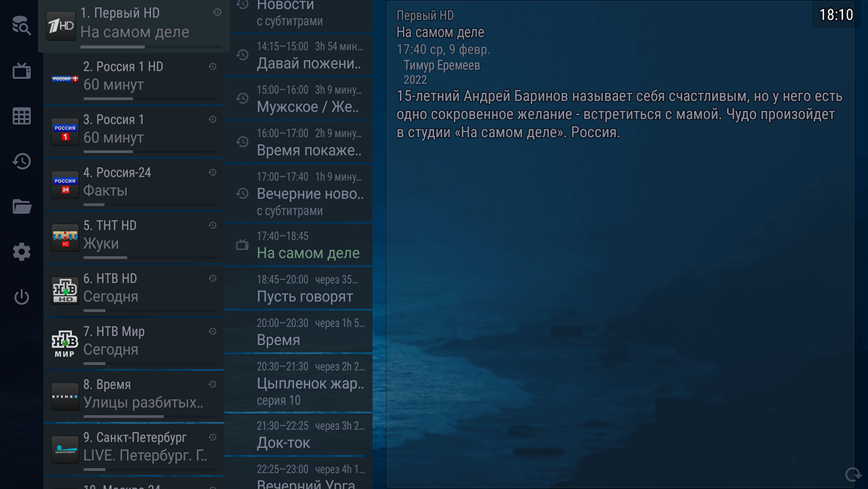Open the history clock icon in the sidebar
The width and height of the screenshot is (868, 489).
(21, 161)
